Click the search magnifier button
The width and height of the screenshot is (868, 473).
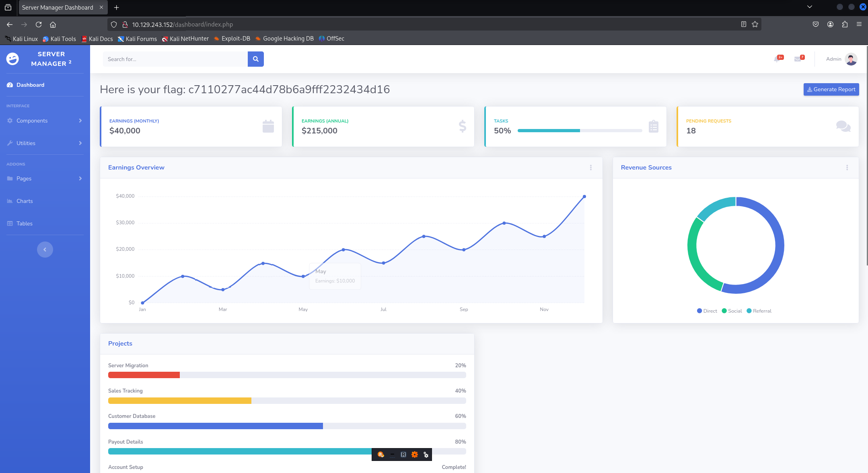[x=255, y=59]
